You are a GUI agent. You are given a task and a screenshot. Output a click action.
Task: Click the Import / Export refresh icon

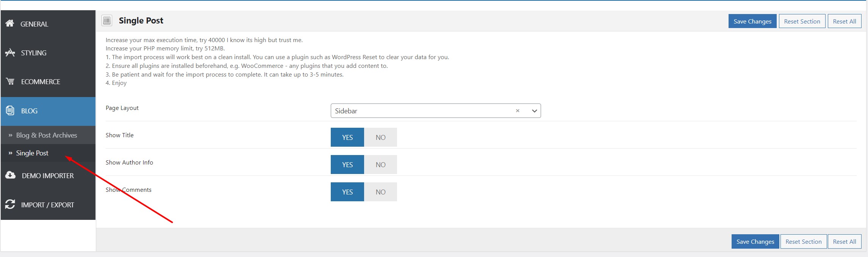[10, 204]
